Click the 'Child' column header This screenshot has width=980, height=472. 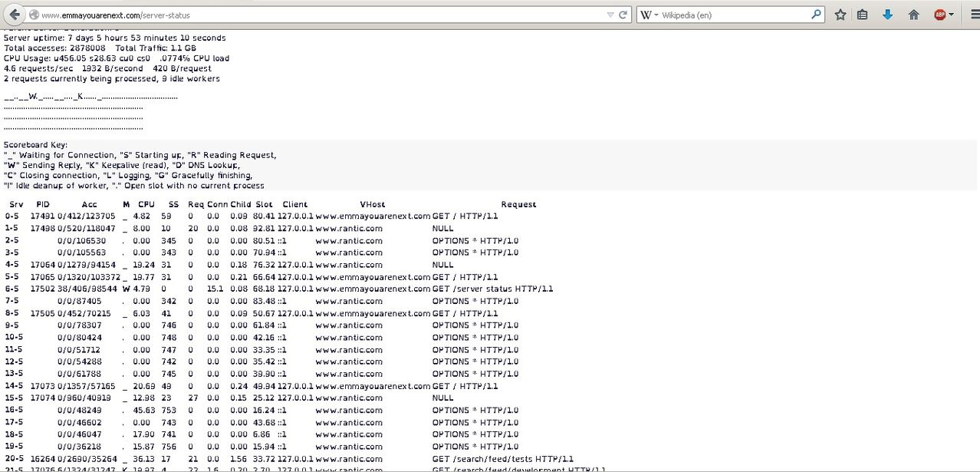tap(241, 205)
